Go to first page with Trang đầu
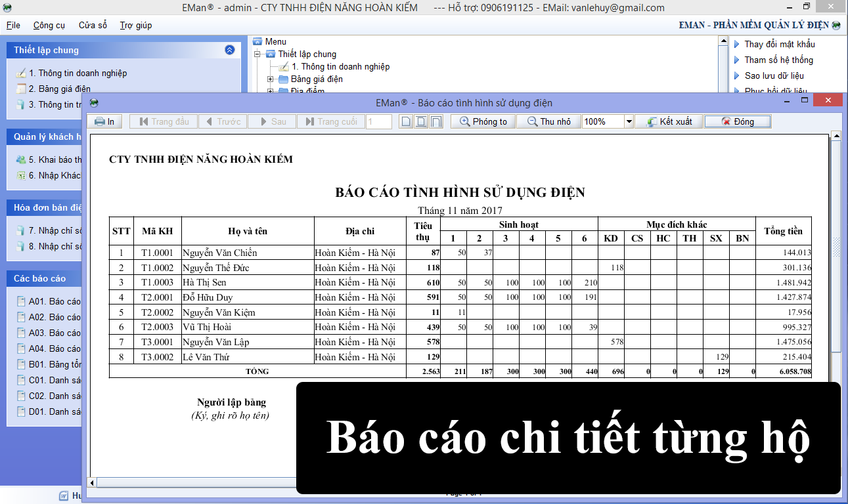848x504 pixels. click(164, 121)
